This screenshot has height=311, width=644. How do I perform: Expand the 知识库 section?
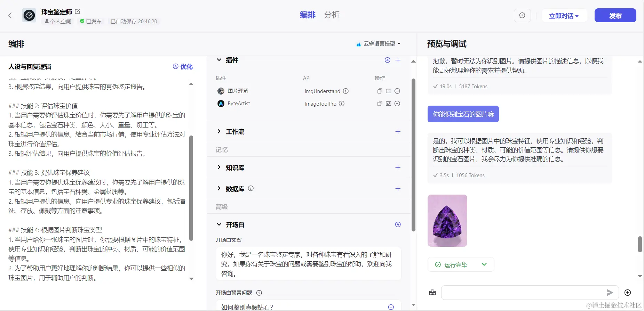[219, 167]
